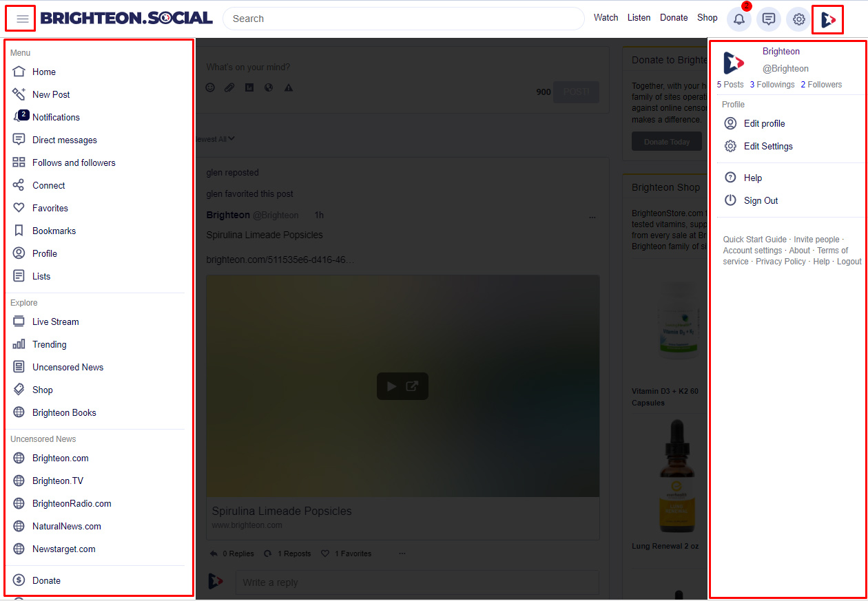Toggle the hamburger menu icon
Viewport: 868px width, 601px height.
pos(22,19)
